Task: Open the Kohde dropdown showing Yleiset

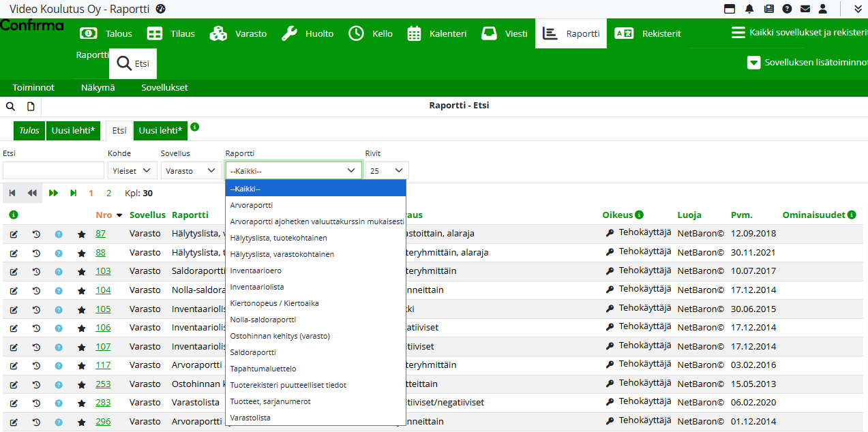Action: (132, 171)
